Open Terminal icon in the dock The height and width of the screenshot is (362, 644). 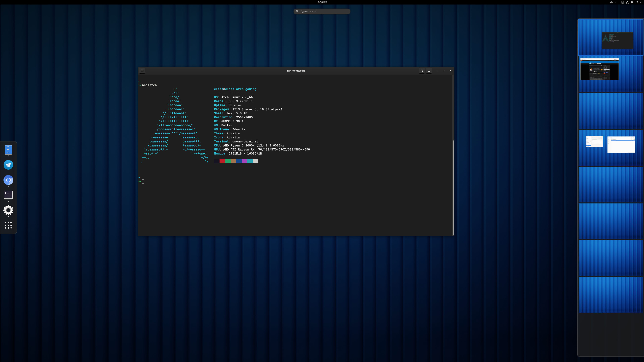pyautogui.click(x=8, y=195)
